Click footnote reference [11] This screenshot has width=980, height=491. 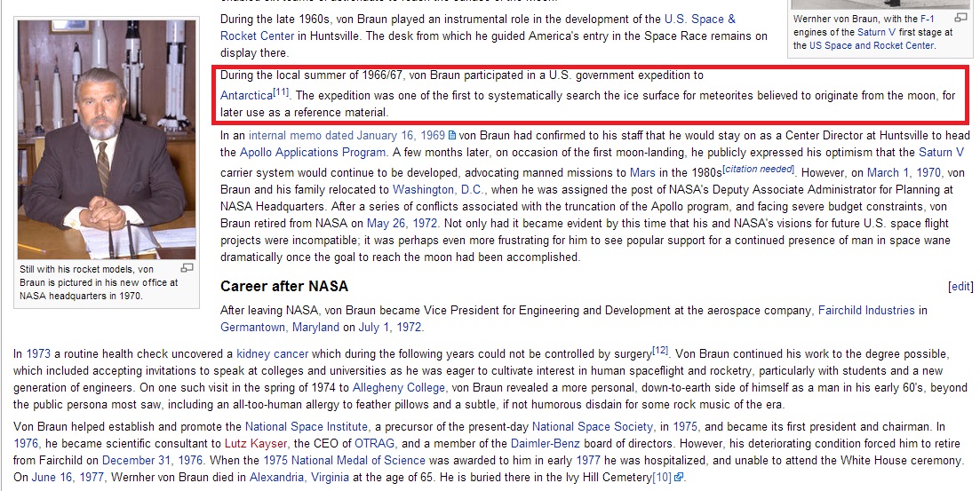pyautogui.click(x=281, y=91)
